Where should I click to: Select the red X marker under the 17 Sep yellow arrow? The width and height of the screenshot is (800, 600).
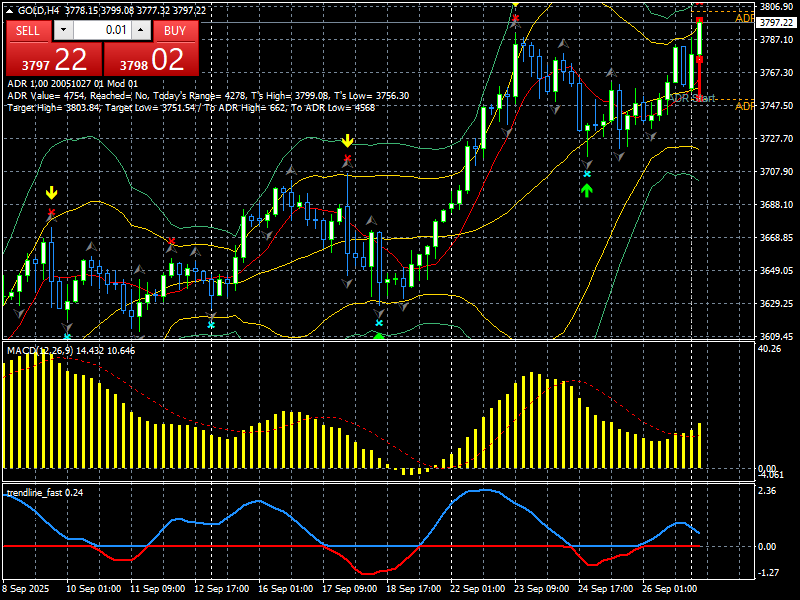[x=347, y=158]
